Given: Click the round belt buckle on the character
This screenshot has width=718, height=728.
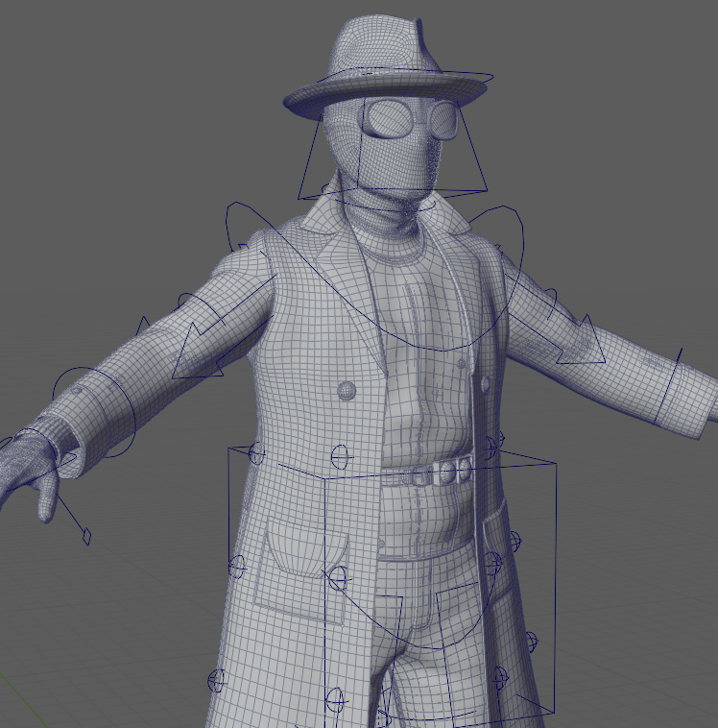Looking at the screenshot, I should pyautogui.click(x=447, y=472).
